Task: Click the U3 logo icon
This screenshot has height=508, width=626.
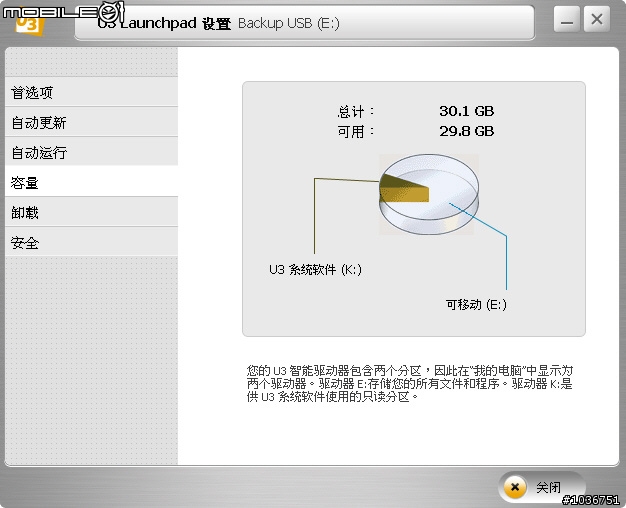Action: (29, 26)
